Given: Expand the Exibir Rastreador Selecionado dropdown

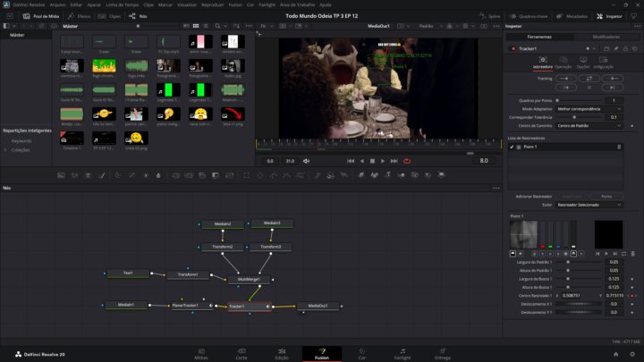Looking at the screenshot, I should [589, 204].
